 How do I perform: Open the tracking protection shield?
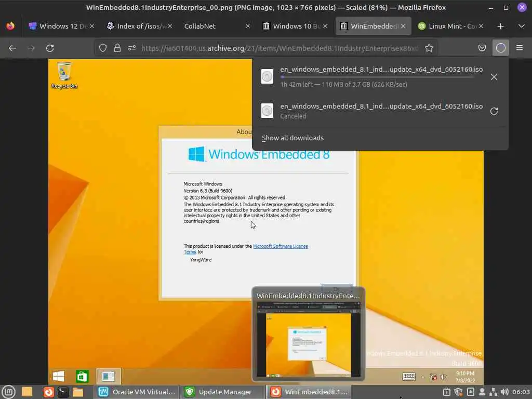(x=103, y=48)
